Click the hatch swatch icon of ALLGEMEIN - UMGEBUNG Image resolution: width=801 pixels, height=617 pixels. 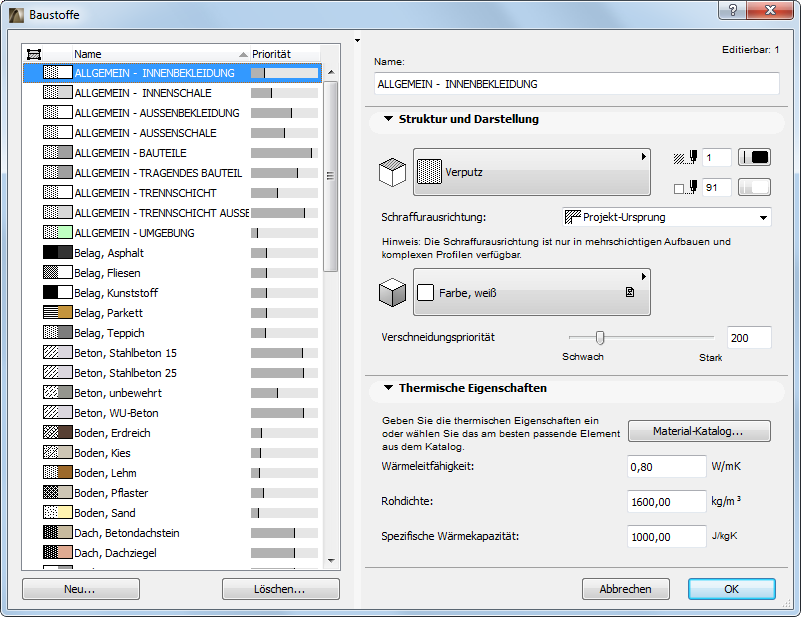pos(58,233)
